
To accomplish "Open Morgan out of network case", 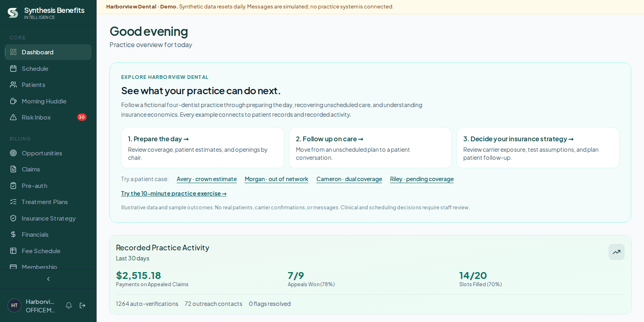I will pos(277,179).
